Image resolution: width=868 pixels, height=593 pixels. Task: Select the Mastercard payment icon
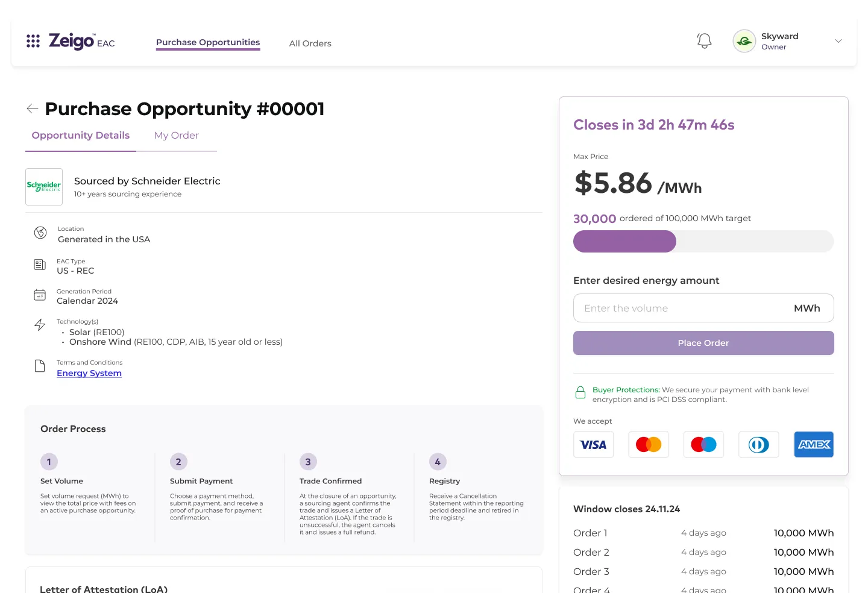[649, 445]
